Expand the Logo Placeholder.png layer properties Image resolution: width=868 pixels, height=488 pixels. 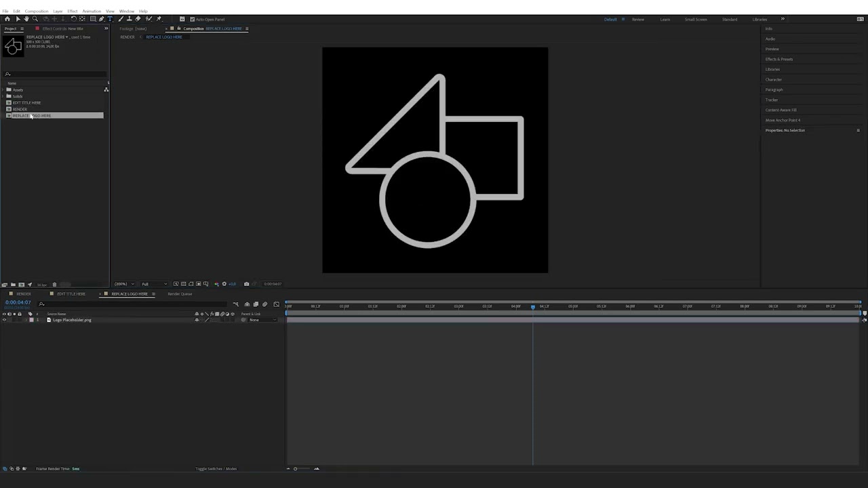pos(26,320)
